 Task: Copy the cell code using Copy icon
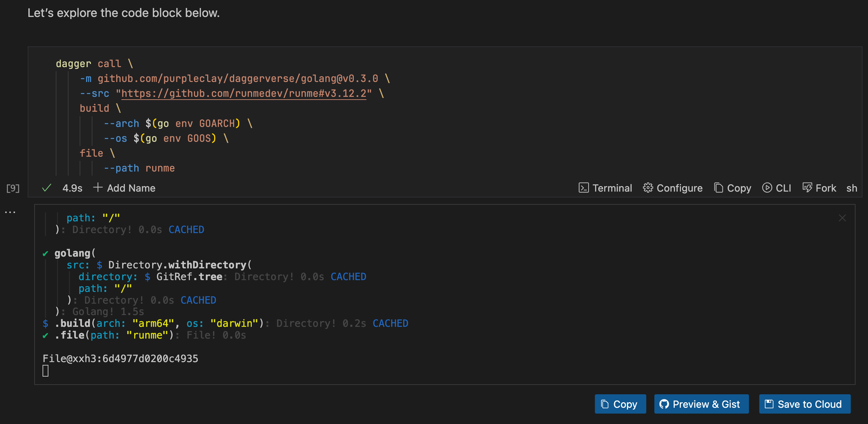(x=719, y=188)
